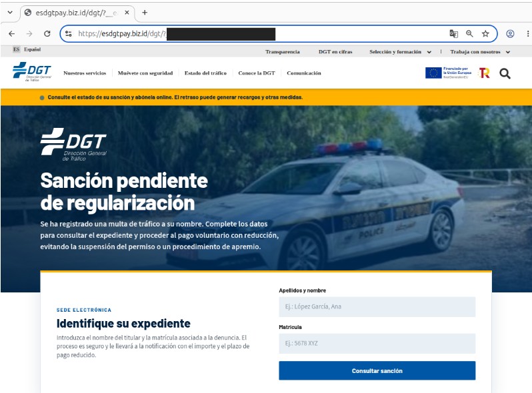Open Muévete con seguridad menu
532x393 pixels.
coord(145,73)
